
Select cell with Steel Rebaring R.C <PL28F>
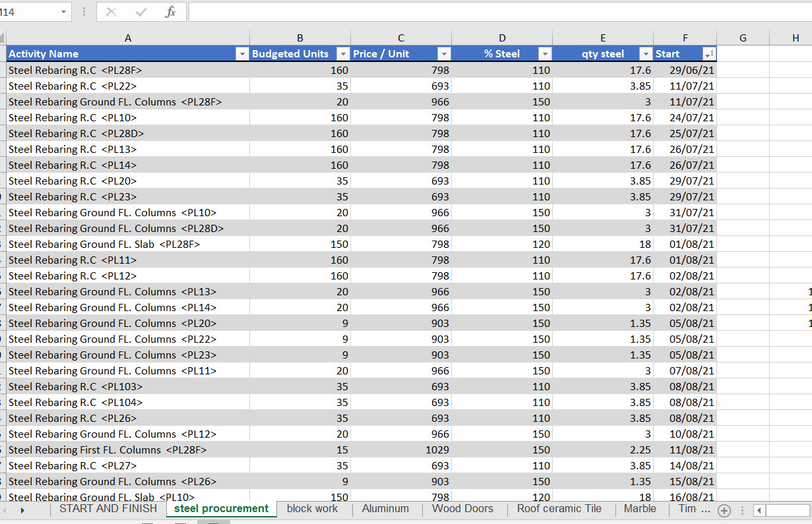128,70
